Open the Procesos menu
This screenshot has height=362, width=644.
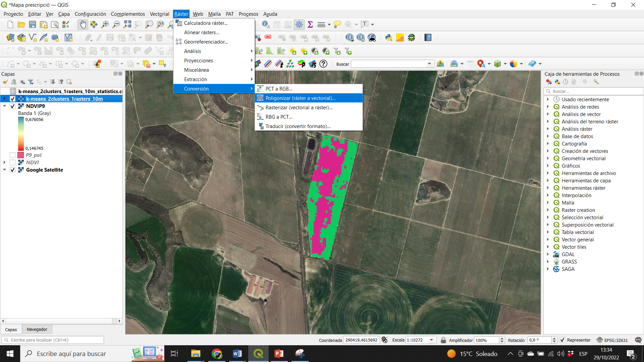pos(248,14)
